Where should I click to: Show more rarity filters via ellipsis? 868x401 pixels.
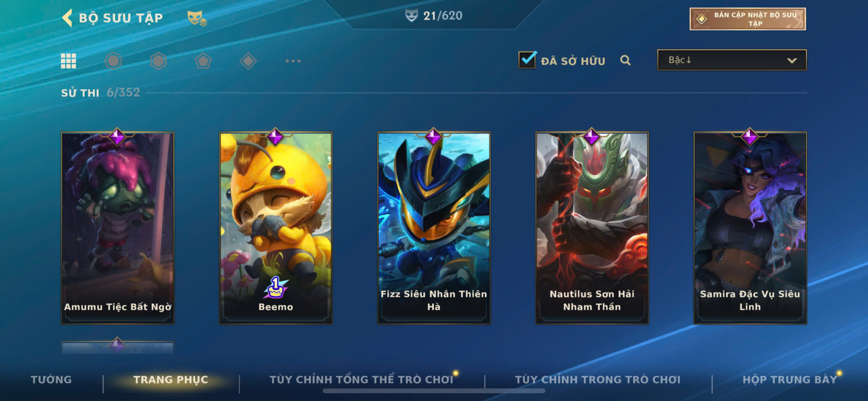coord(293,61)
